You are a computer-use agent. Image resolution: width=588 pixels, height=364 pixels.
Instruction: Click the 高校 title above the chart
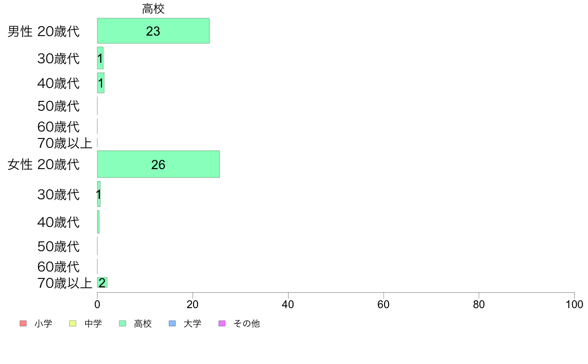click(x=153, y=8)
